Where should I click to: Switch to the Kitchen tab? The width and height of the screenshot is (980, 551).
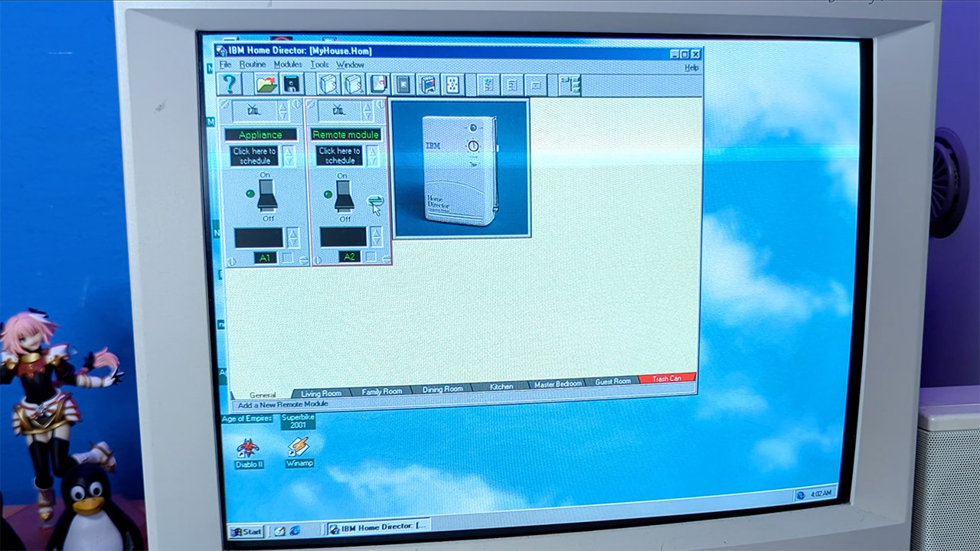pyautogui.click(x=501, y=386)
